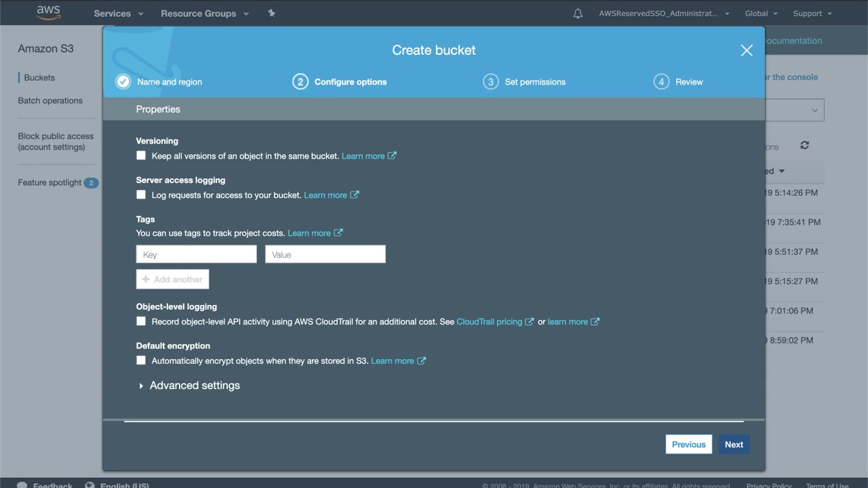Enable Server access logging checkbox
868x488 pixels.
point(141,195)
